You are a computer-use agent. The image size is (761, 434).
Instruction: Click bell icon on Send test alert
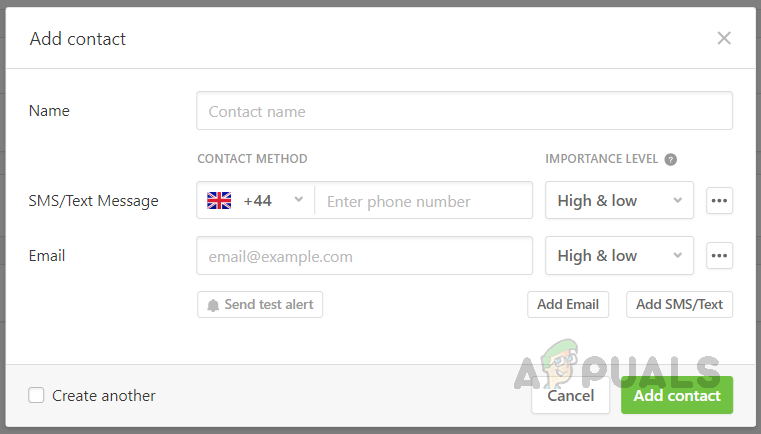point(213,305)
